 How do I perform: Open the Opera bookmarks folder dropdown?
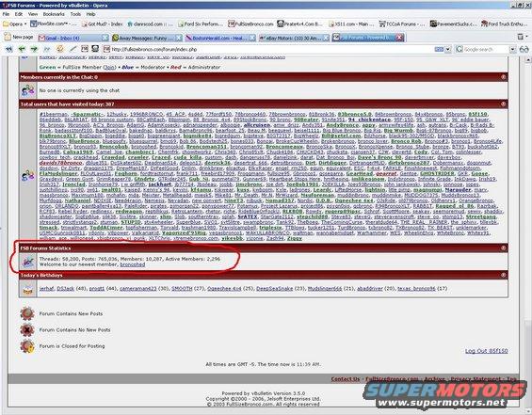pos(14,24)
